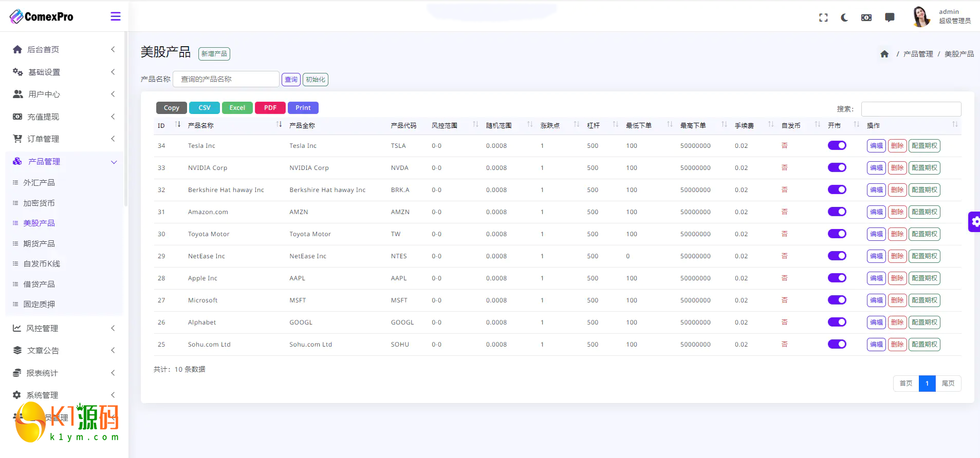The height and width of the screenshot is (458, 980).
Task: Toggle 开市 switch for Alphabet
Action: (837, 322)
